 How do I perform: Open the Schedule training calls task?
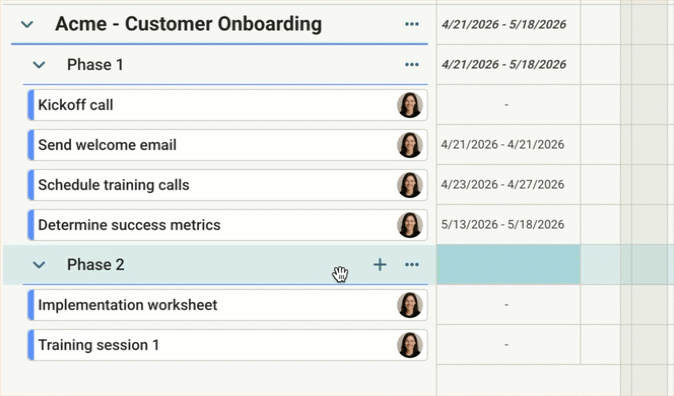pos(228,185)
